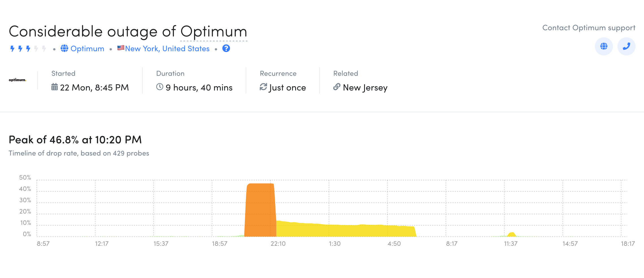
Task: Click the clock icon under Duration
Action: (x=160, y=87)
